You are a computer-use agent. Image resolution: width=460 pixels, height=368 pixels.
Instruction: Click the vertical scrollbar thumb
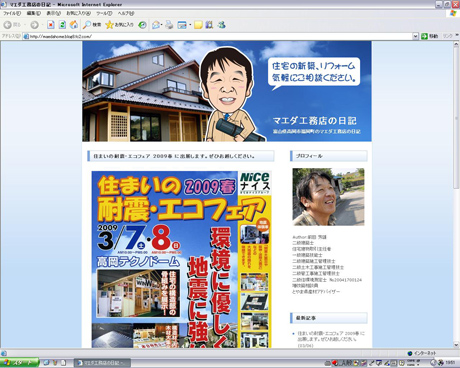(457, 117)
